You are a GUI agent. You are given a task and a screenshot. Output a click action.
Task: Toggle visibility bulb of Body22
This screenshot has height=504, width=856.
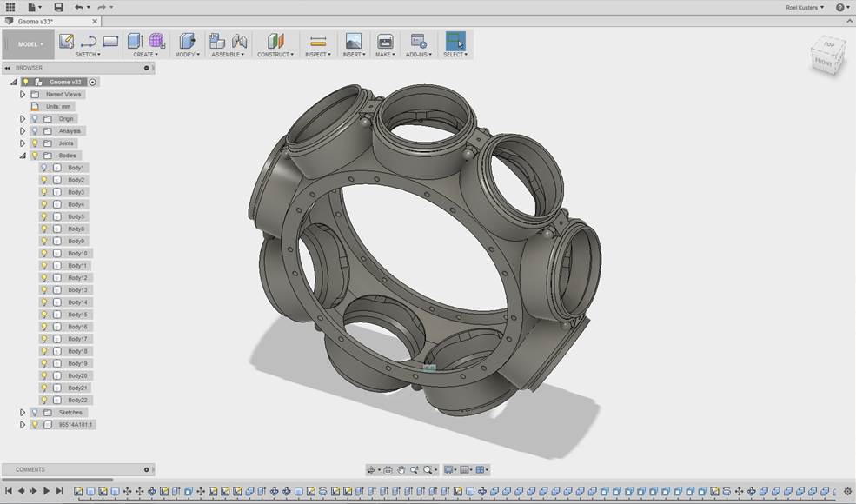[x=44, y=401]
